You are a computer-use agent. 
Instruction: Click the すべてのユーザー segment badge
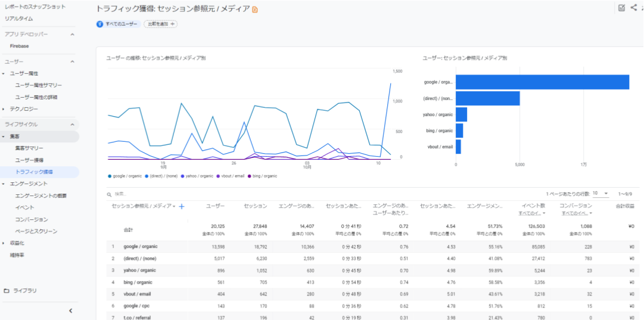(x=119, y=24)
